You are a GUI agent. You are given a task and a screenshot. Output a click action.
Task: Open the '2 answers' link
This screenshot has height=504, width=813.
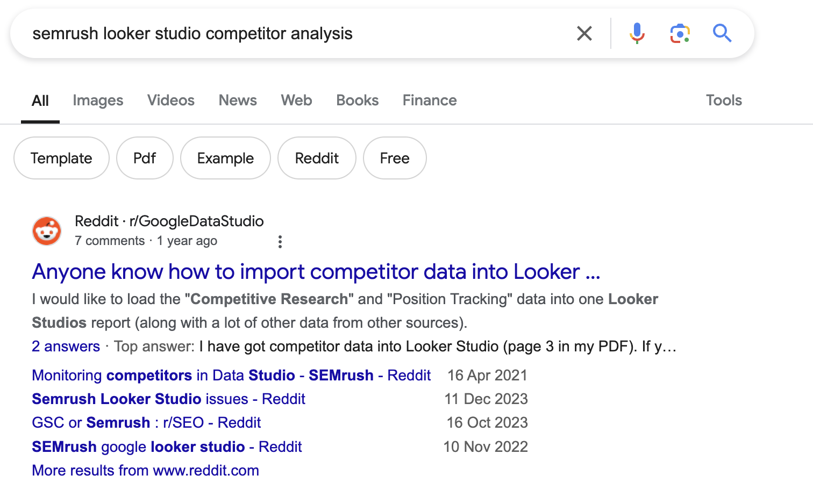pyautogui.click(x=66, y=347)
